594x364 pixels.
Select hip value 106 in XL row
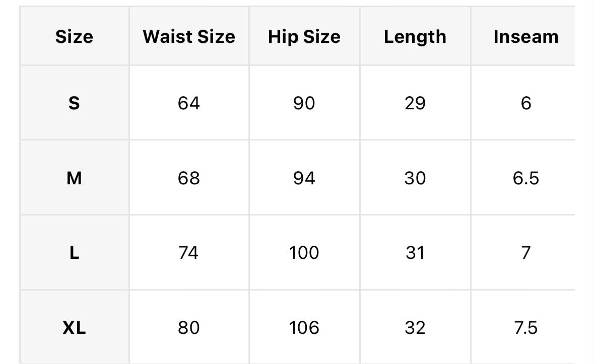(x=304, y=327)
